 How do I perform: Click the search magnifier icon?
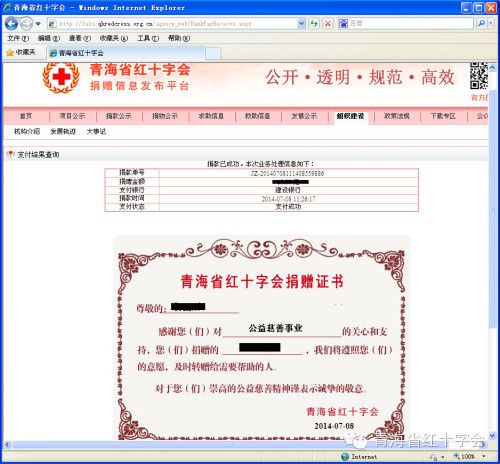(x=481, y=23)
